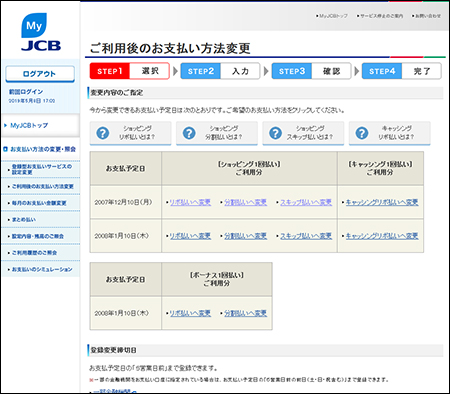Click the My JCB logo
The height and width of the screenshot is (394, 450).
click(x=41, y=32)
